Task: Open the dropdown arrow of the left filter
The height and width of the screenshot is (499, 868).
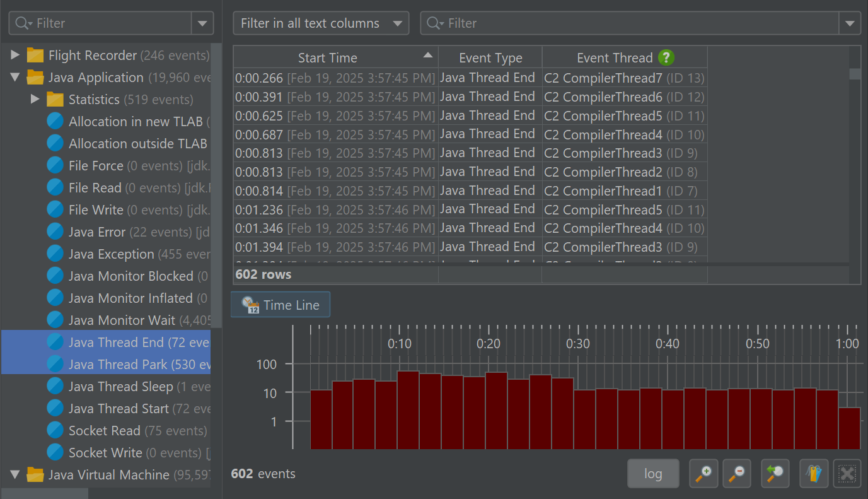Action: (x=202, y=23)
